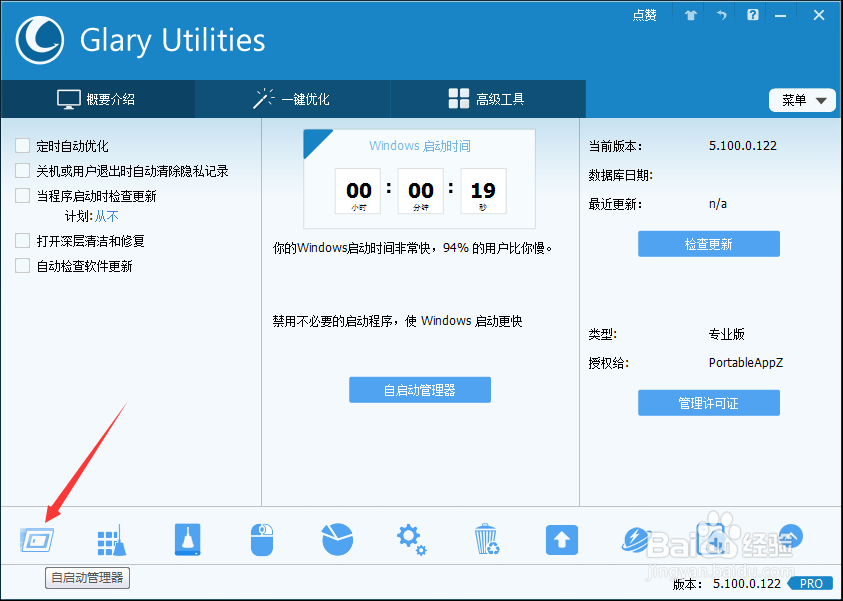Viewport: 843px width, 601px height.
Task: Open the upward arrow Software Update icon
Action: (562, 540)
